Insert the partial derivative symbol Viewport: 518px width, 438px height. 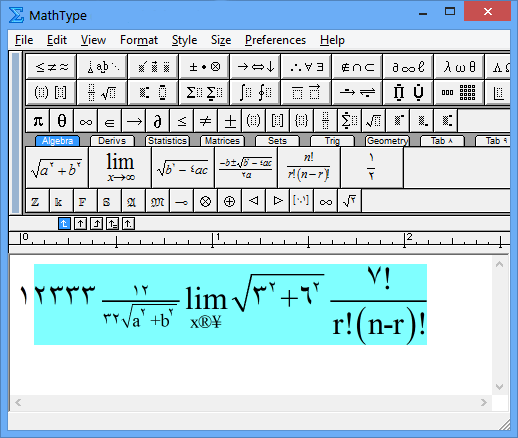pos(158,121)
